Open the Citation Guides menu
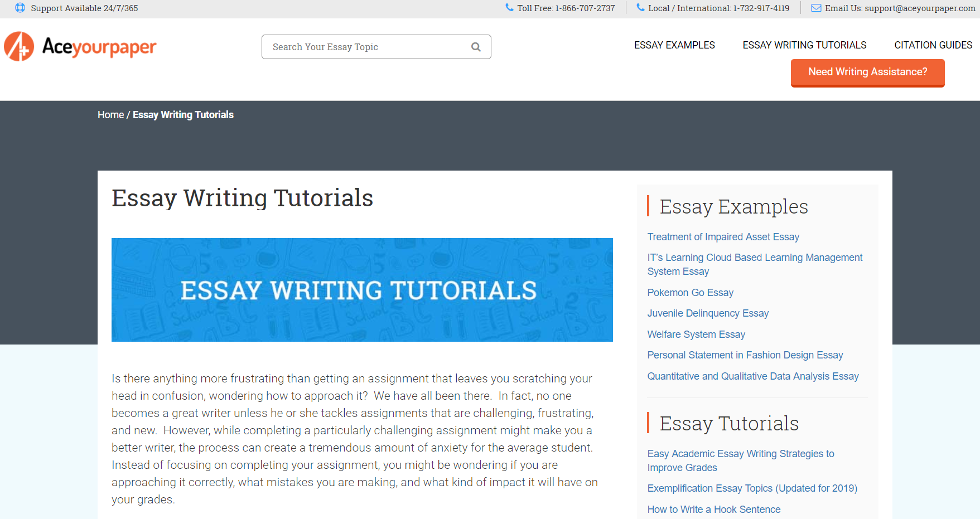The height and width of the screenshot is (519, 980). (933, 45)
